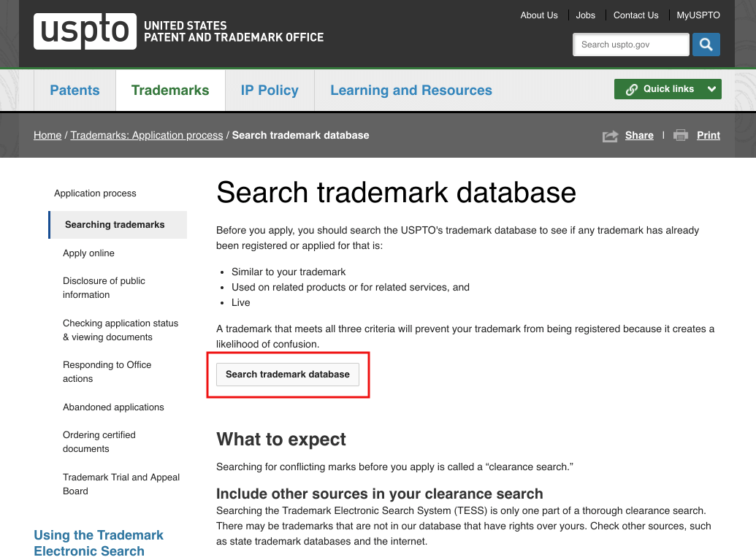
Task: Click the Quick links chain icon
Action: (x=632, y=89)
